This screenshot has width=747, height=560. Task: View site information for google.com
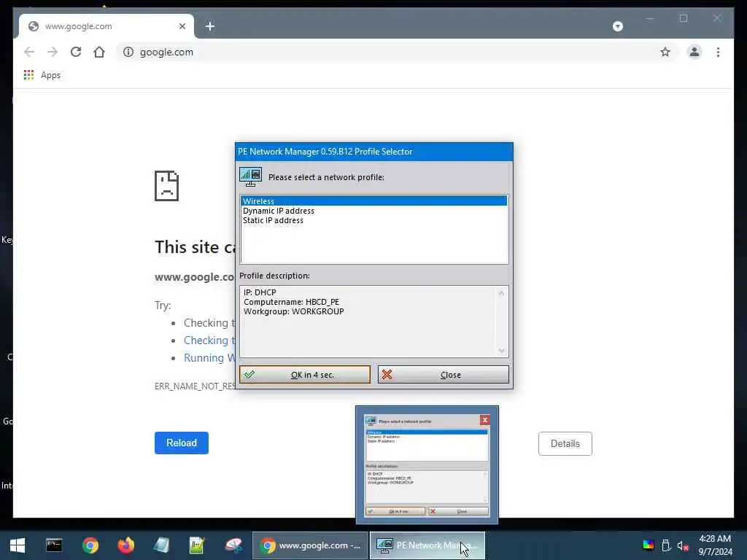(128, 52)
